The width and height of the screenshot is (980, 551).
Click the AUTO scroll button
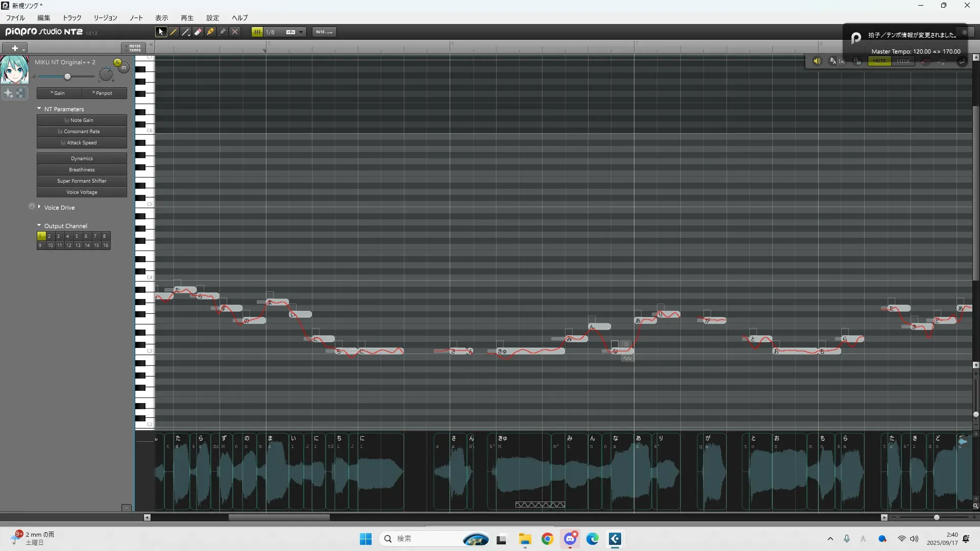(324, 32)
